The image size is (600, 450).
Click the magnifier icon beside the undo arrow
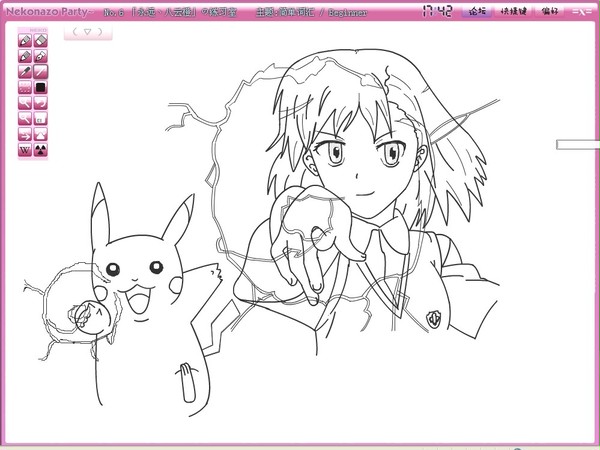(x=25, y=103)
